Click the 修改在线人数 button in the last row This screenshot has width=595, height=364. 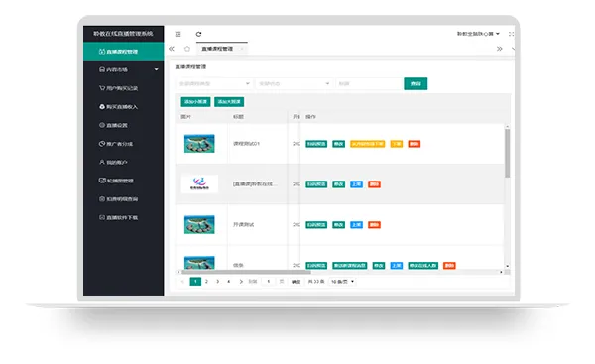(423, 266)
